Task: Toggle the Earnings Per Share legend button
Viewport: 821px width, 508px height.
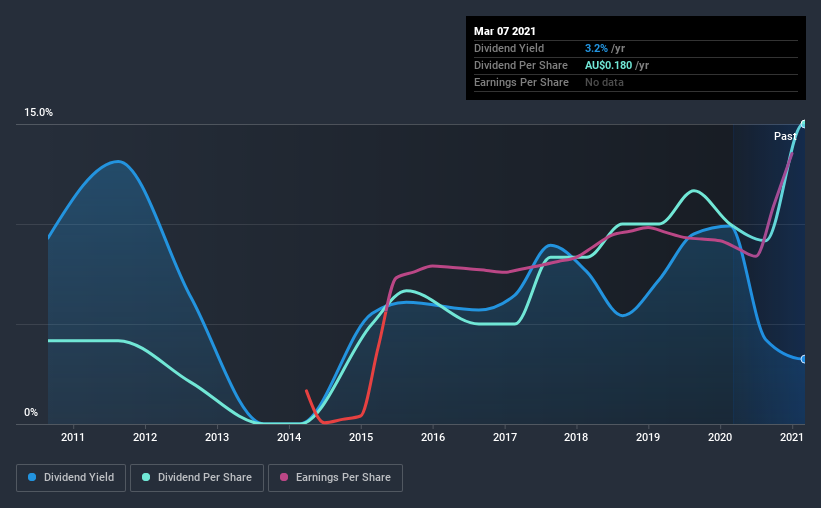Action: point(335,478)
